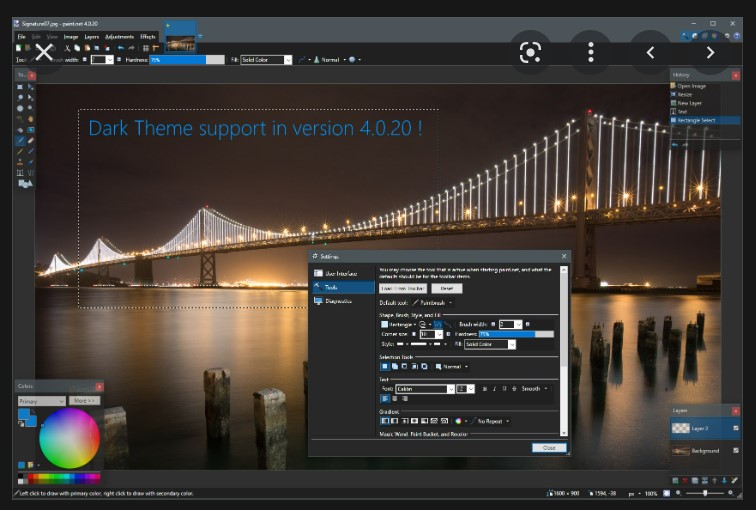Go to the previous image arrow
Image resolution: width=756 pixels, height=510 pixels.
(651, 52)
